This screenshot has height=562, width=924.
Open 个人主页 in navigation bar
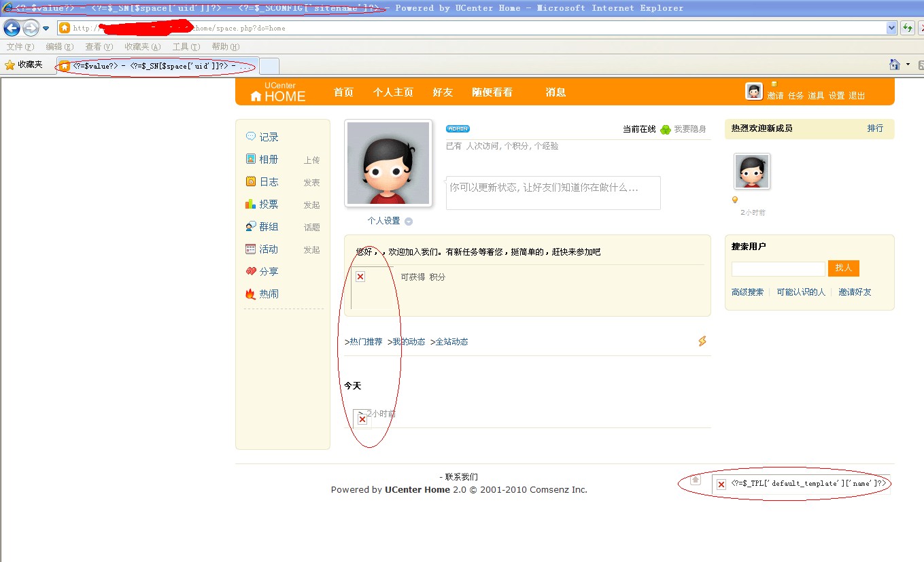393,92
